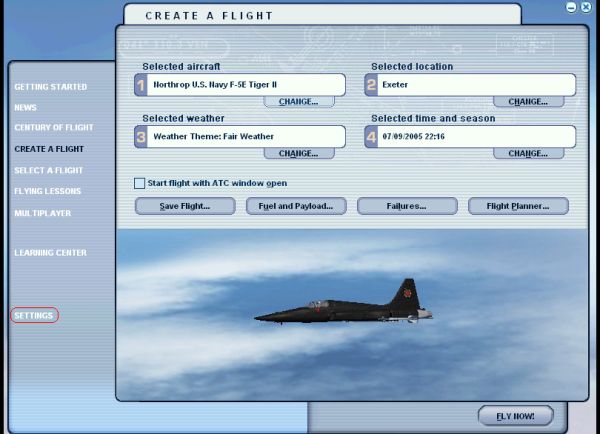Click the number 1 aircraft step icon
The image size is (600, 434).
coord(141,85)
